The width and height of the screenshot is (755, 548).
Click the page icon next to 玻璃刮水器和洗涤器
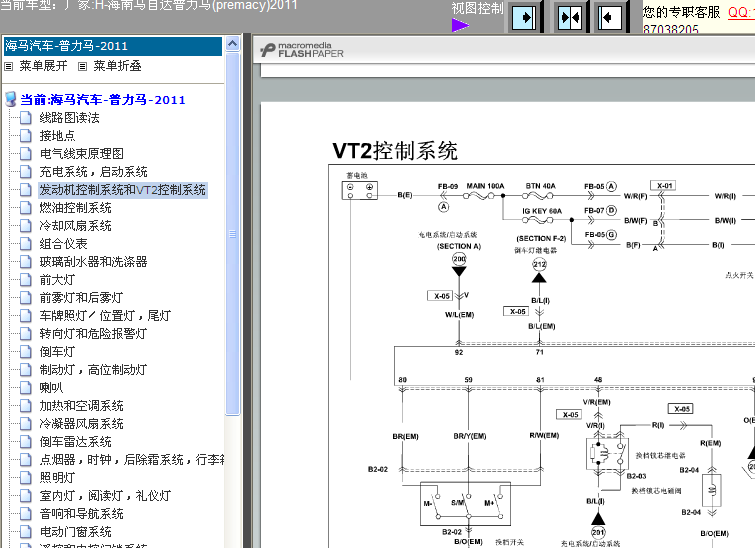[x=26, y=261]
